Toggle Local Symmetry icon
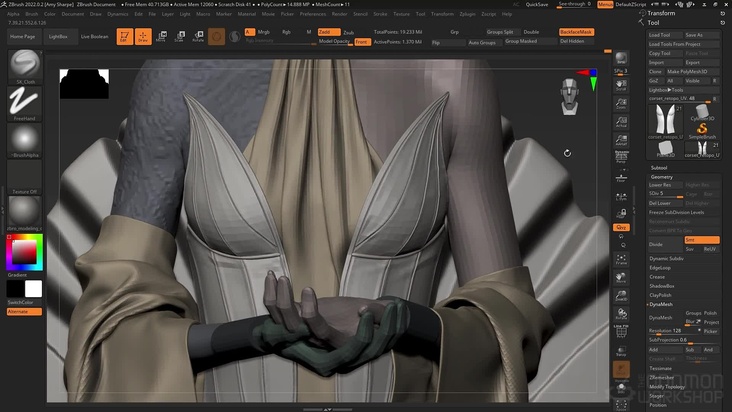 click(621, 196)
